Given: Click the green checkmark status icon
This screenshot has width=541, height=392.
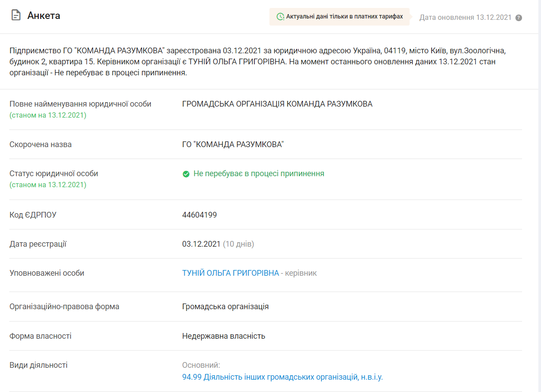Looking at the screenshot, I should point(186,174).
